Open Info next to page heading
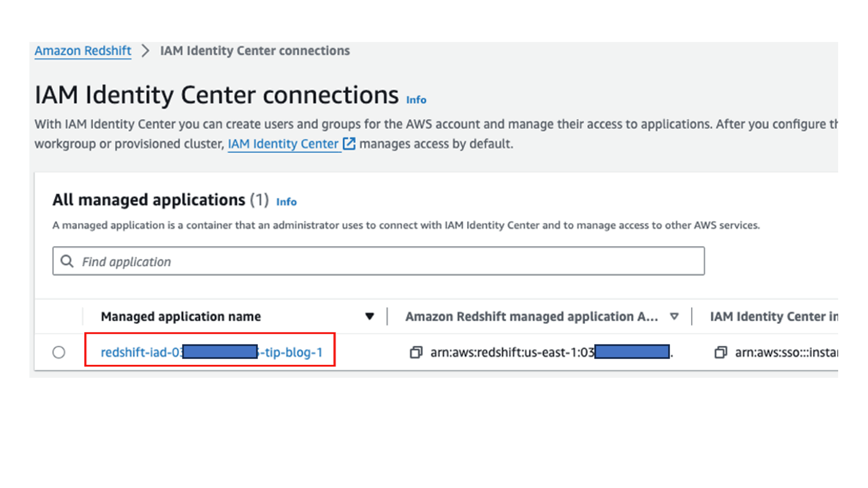Viewport: 868px width, 488px height. pyautogui.click(x=416, y=100)
